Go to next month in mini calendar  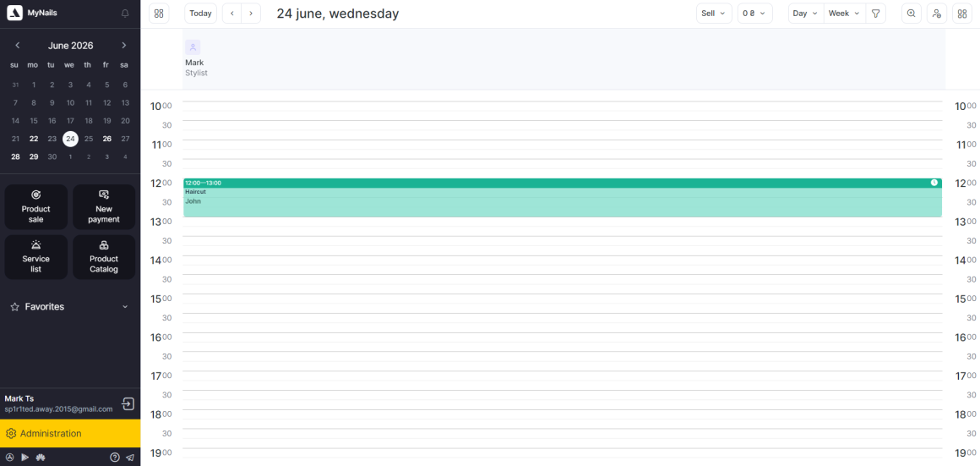coord(123,45)
